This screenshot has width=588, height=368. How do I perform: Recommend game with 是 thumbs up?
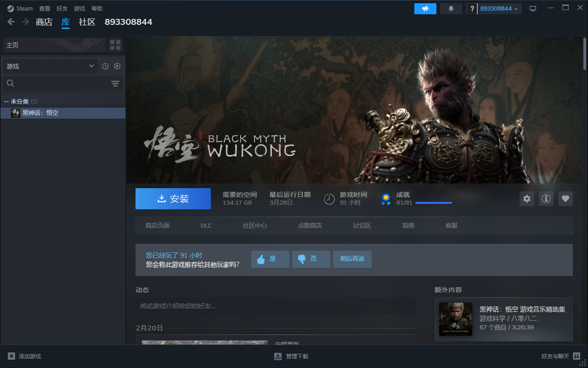(270, 259)
